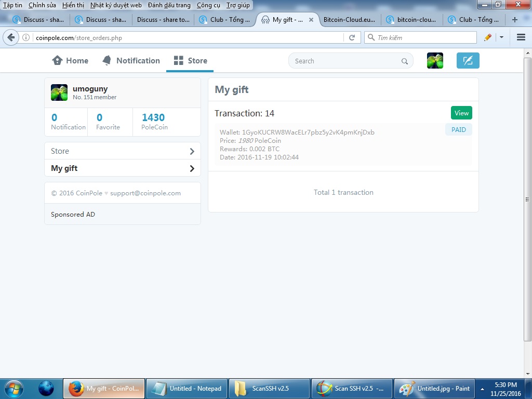The height and width of the screenshot is (399, 532).
Task: Open Store navigation tab
Action: pos(190,60)
